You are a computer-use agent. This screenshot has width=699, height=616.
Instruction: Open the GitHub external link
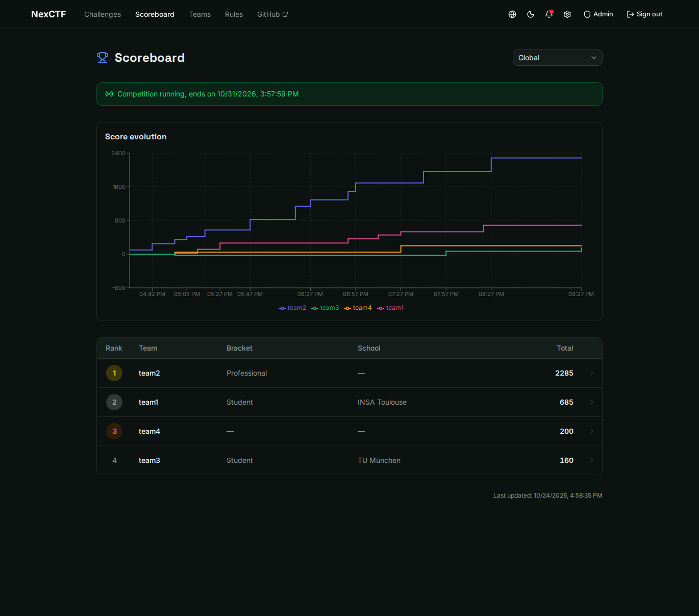point(272,14)
